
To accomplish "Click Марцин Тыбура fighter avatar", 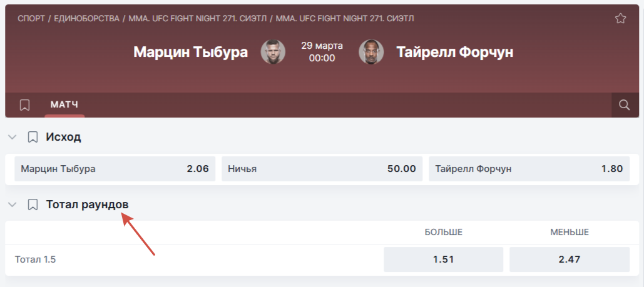I will (273, 52).
